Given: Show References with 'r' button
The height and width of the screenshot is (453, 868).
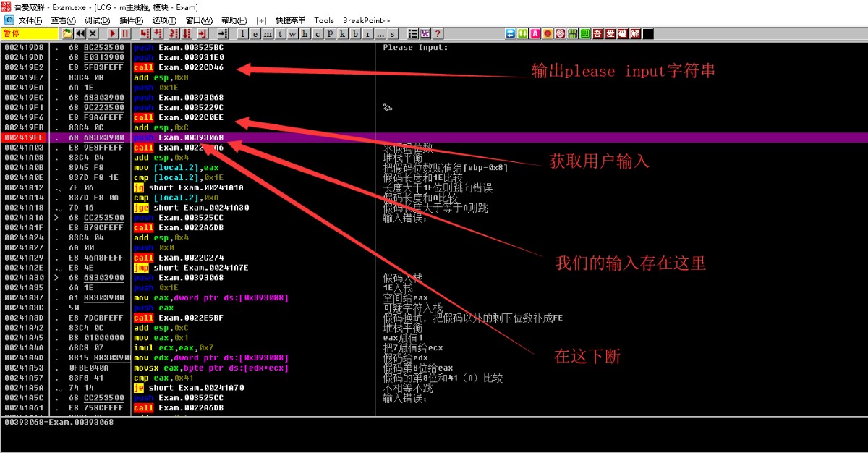Looking at the screenshot, I should [x=367, y=33].
